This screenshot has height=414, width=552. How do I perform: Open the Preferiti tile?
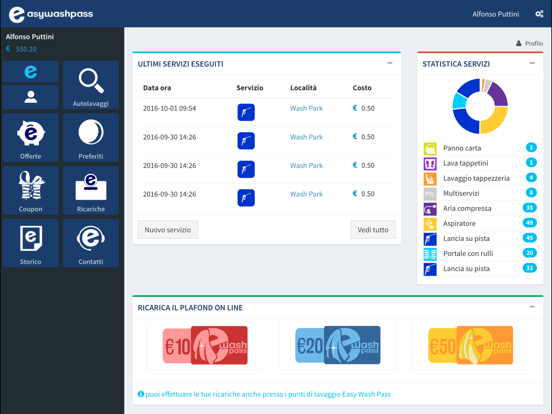tap(91, 138)
